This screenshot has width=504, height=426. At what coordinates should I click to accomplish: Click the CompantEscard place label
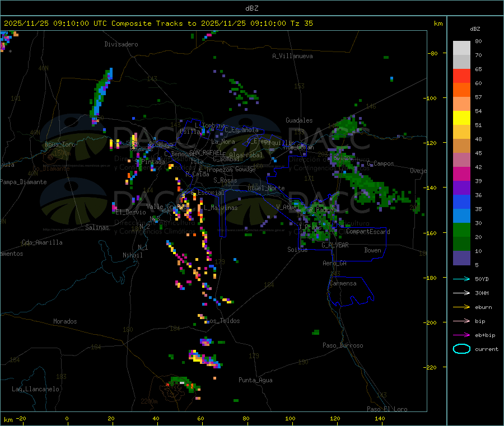tap(368, 232)
